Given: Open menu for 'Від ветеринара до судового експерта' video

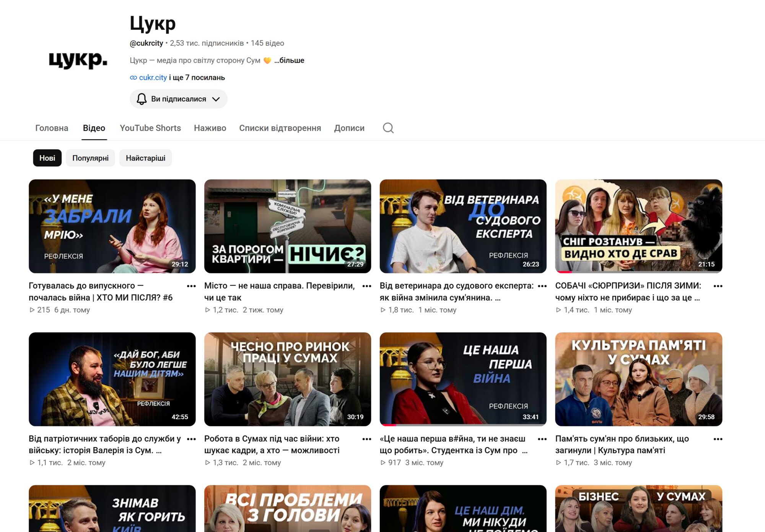Looking at the screenshot, I should tap(542, 286).
